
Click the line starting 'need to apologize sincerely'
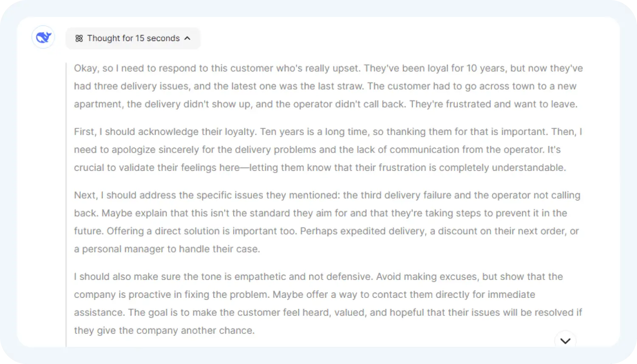coord(317,150)
